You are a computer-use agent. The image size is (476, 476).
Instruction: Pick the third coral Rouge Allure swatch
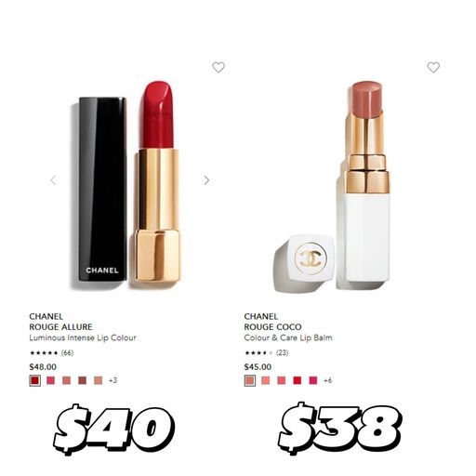pyautogui.click(x=66, y=380)
